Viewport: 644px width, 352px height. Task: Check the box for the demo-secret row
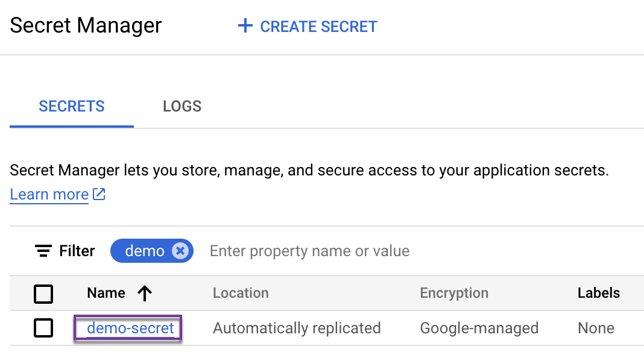pos(43,328)
